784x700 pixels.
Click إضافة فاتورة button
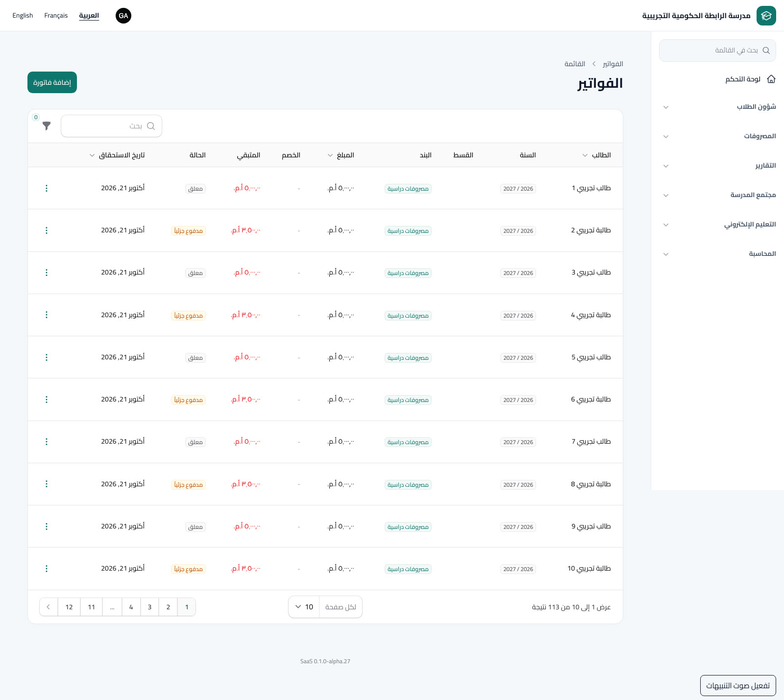[52, 82]
